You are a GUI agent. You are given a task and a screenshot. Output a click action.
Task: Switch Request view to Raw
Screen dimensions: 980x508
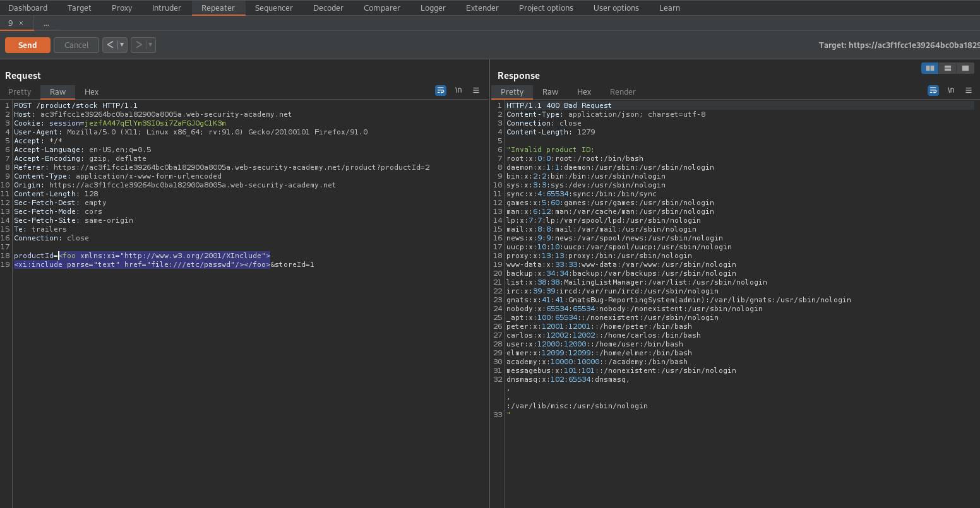coord(58,92)
